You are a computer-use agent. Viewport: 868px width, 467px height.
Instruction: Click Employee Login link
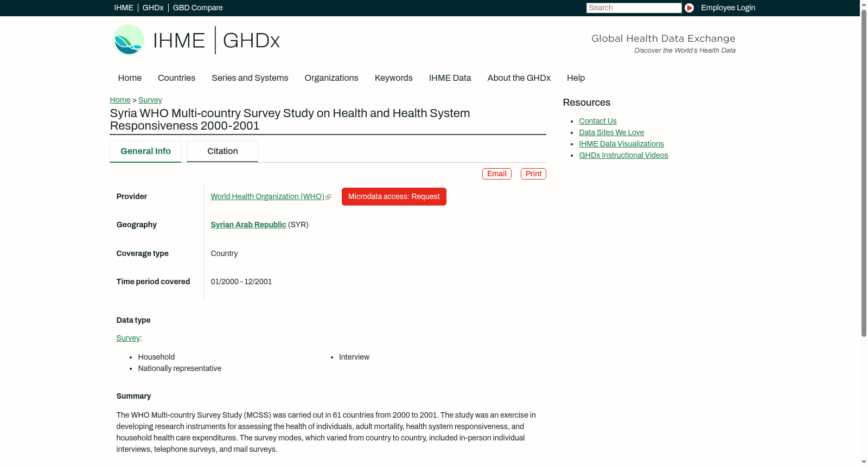[728, 8]
